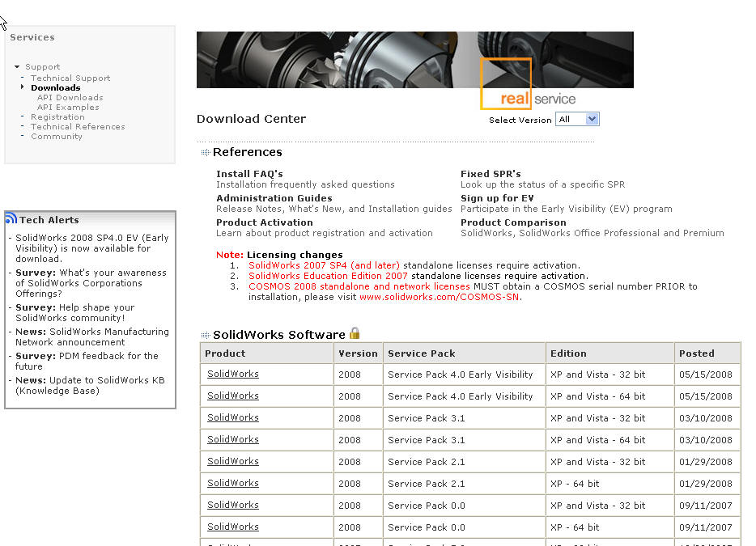Click the Support menu item
The height and width of the screenshot is (546, 756).
coord(42,66)
